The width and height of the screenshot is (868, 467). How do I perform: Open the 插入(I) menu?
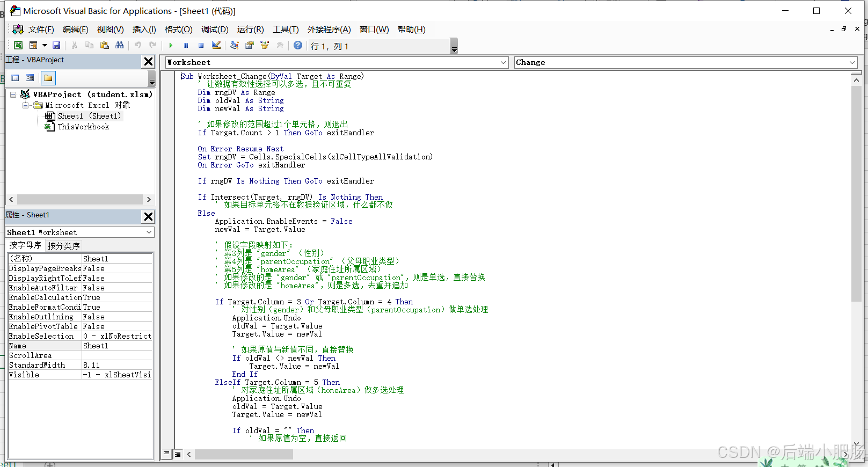click(144, 30)
